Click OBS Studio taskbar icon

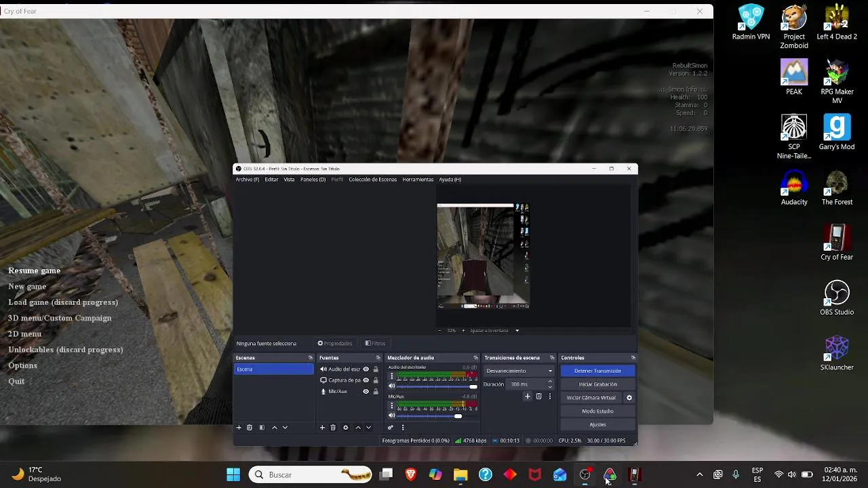(x=585, y=475)
